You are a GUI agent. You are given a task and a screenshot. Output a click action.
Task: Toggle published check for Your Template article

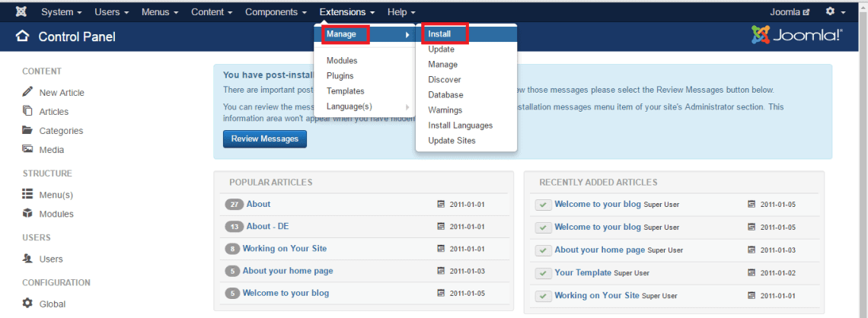[543, 273]
